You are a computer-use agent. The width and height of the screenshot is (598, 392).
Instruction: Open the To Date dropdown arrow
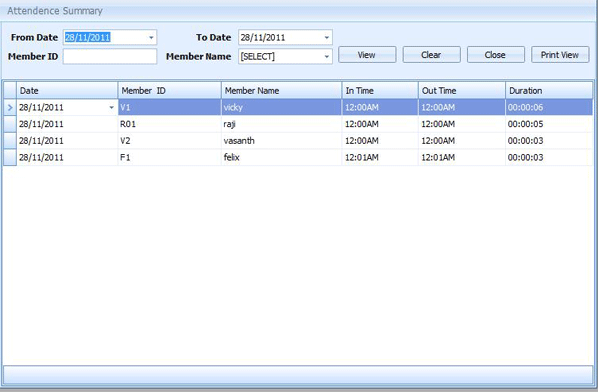[326, 37]
